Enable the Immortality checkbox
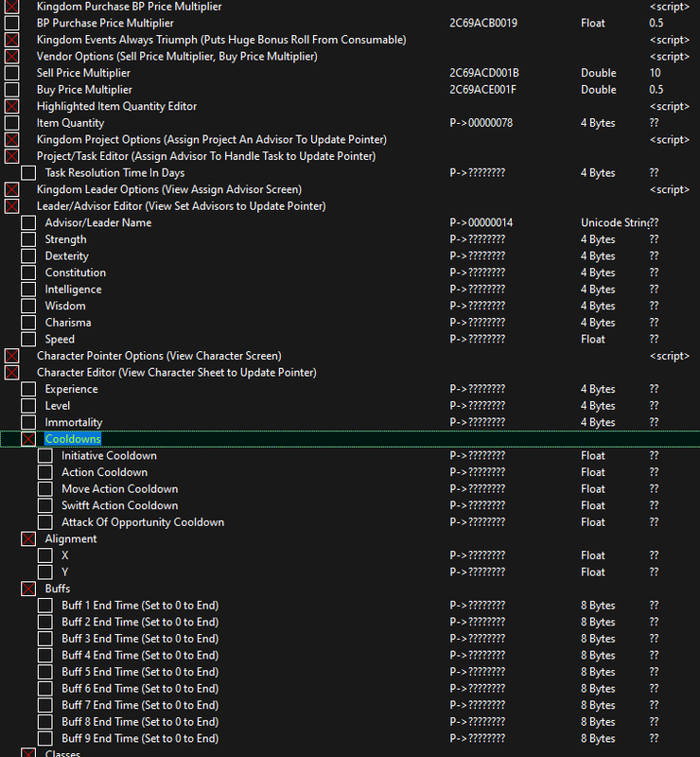Image resolution: width=700 pixels, height=757 pixels. [x=28, y=422]
